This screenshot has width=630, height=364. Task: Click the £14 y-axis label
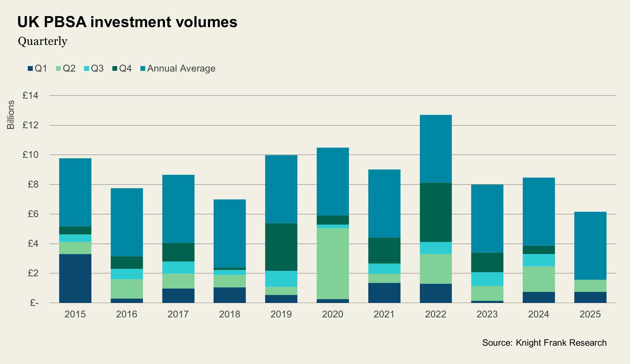[30, 96]
